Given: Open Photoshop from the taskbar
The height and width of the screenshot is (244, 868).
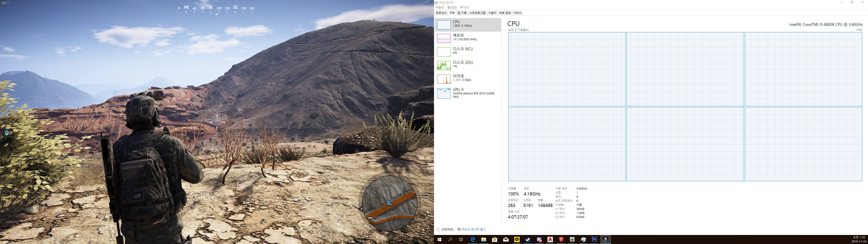Looking at the screenshot, I should point(594,240).
